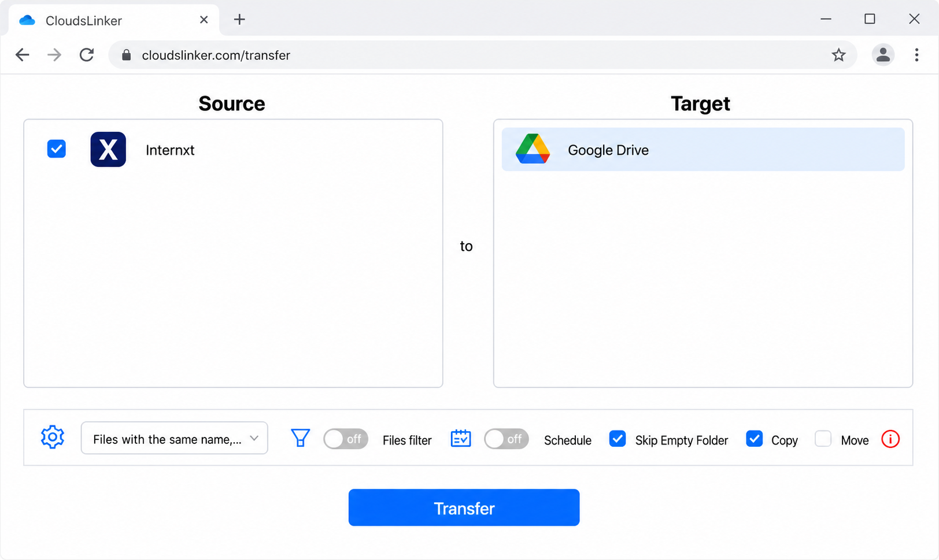This screenshot has height=560, width=939.
Task: Open the browser profile avatar
Action: (883, 55)
